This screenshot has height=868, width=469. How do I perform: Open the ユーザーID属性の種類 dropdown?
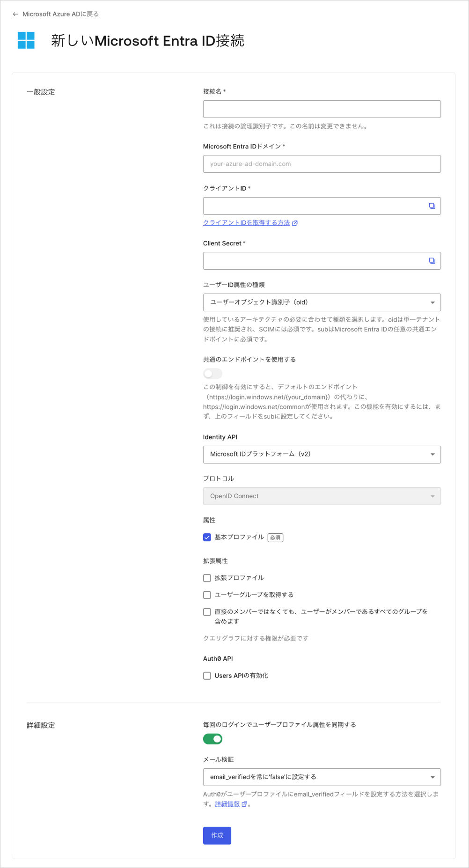(x=322, y=302)
